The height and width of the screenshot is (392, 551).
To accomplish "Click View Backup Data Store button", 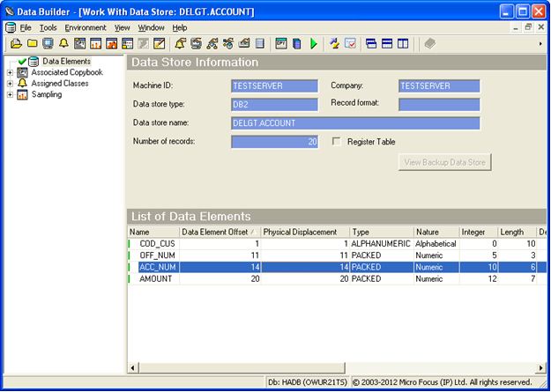I will click(x=444, y=162).
